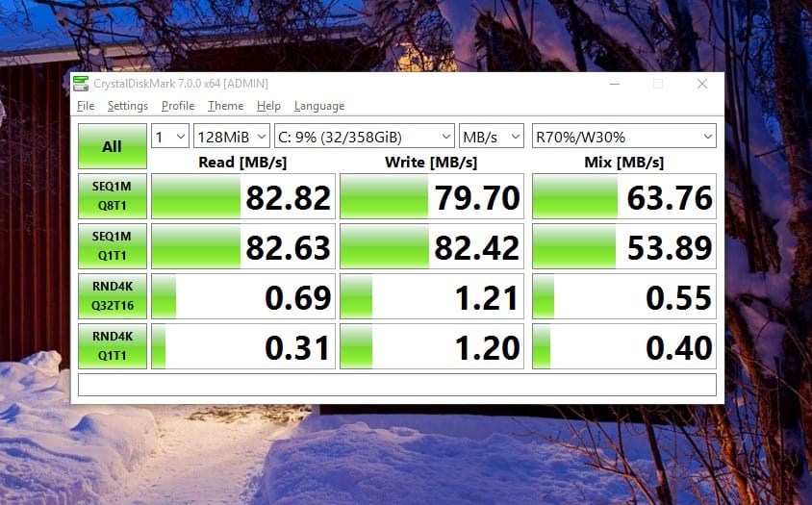Open the test count dropdown

click(x=170, y=137)
